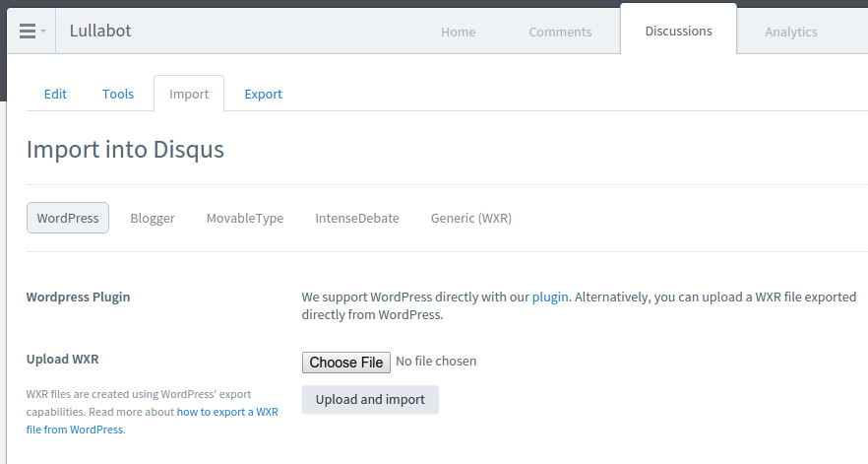Click the Choose File button
Screen dimensions: 868x464
click(346, 362)
